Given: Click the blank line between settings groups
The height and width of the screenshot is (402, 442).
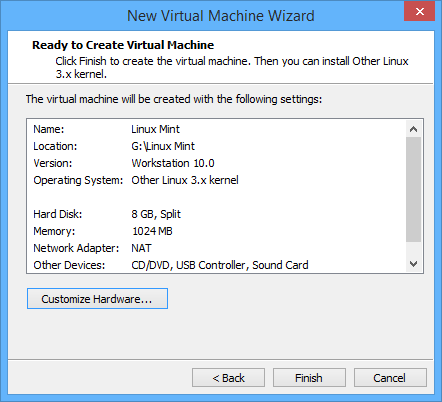Looking at the screenshot, I should (216, 197).
